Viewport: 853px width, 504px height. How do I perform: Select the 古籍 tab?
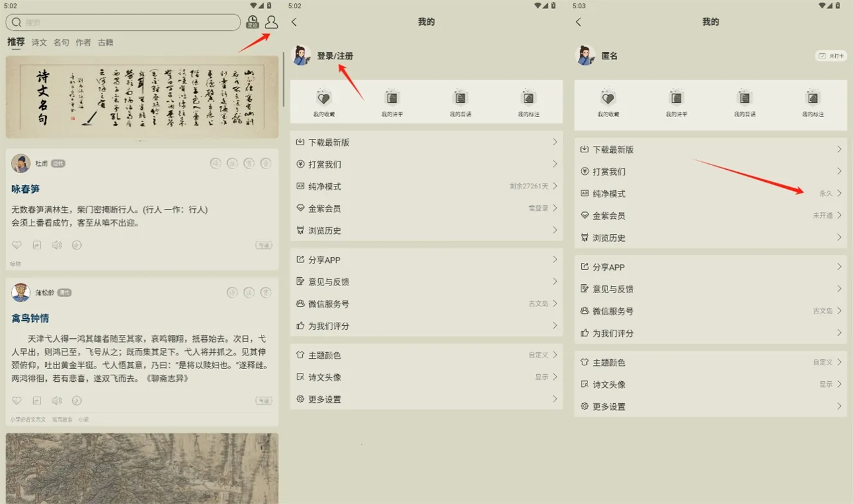point(105,42)
